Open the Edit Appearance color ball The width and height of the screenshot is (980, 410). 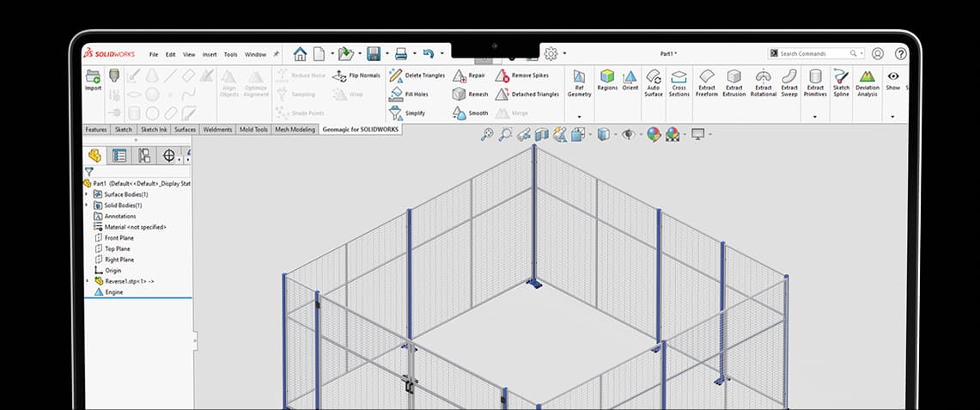click(x=653, y=134)
